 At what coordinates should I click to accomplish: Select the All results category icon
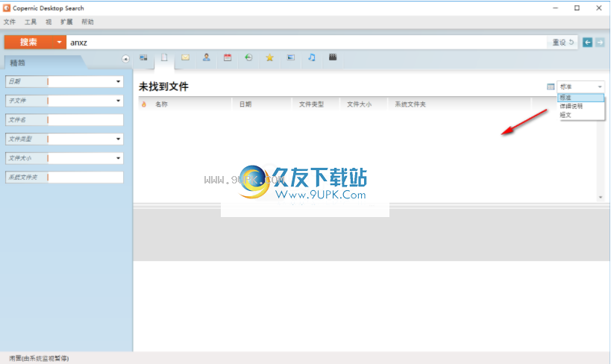[143, 57]
